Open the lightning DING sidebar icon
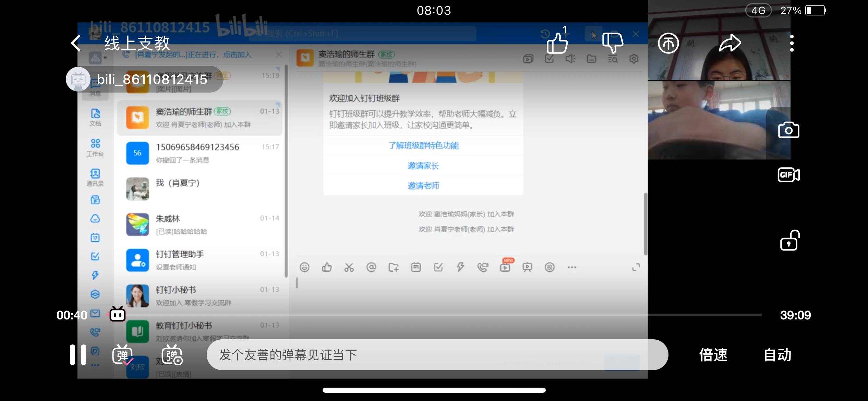The image size is (868, 401). (95, 275)
